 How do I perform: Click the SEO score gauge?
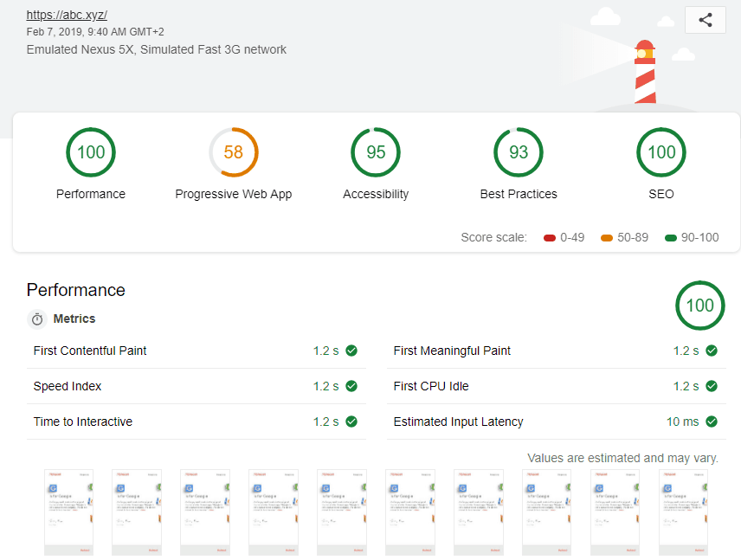pos(661,152)
